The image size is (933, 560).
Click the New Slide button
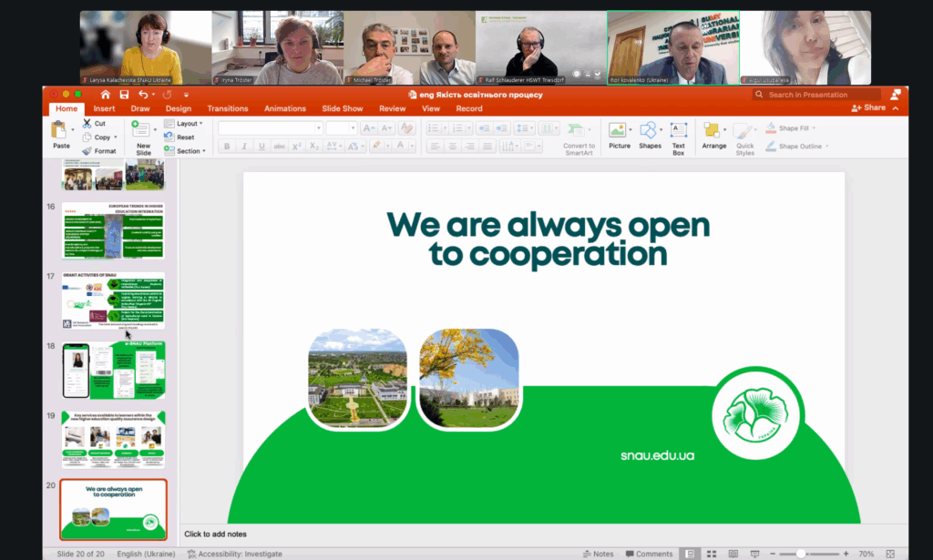[x=143, y=136]
